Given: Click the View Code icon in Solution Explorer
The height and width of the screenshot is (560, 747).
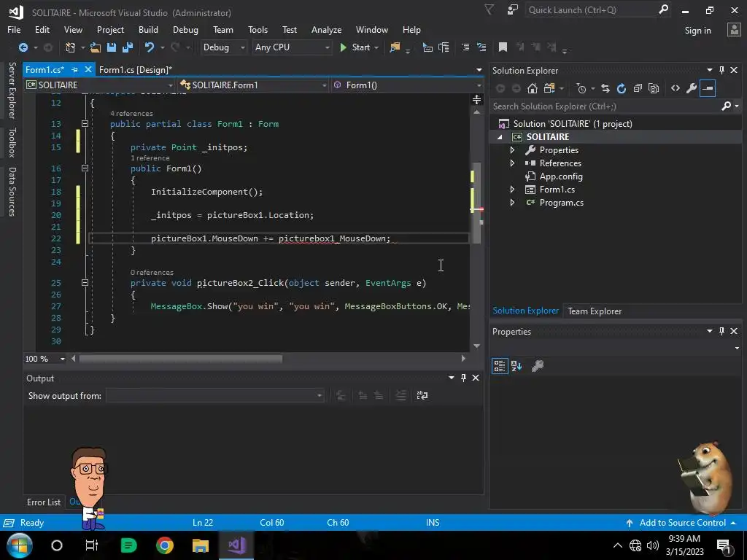Looking at the screenshot, I should click(x=675, y=88).
